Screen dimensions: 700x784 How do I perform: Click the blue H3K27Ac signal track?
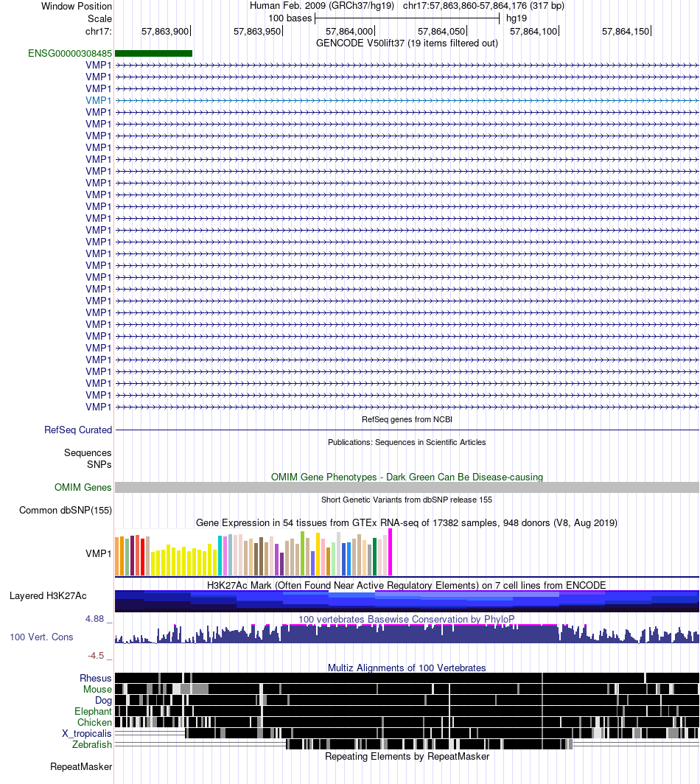click(x=407, y=601)
